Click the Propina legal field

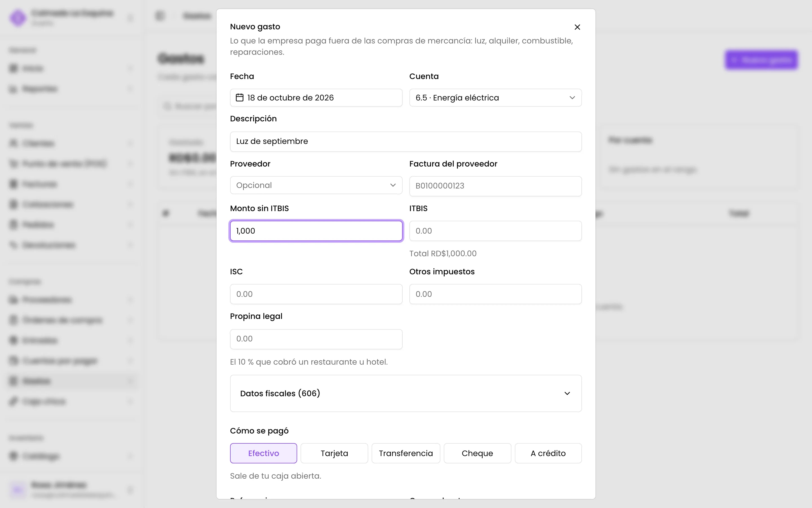pyautogui.click(x=316, y=339)
